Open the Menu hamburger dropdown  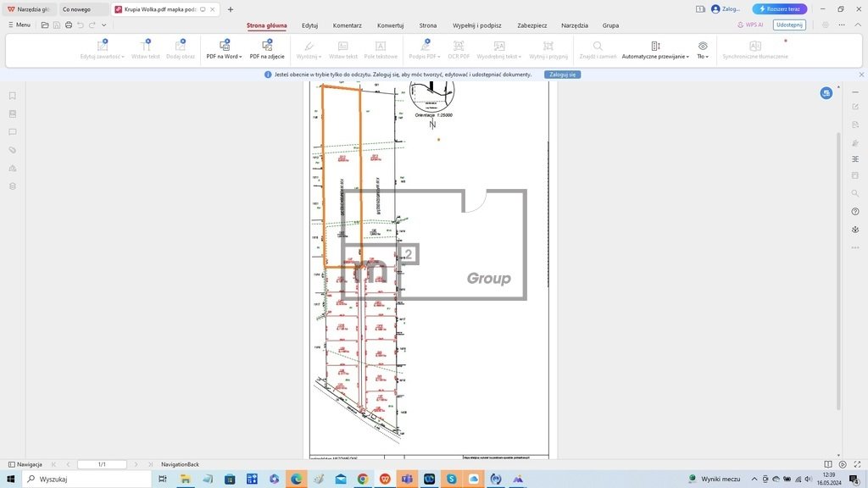tap(19, 25)
